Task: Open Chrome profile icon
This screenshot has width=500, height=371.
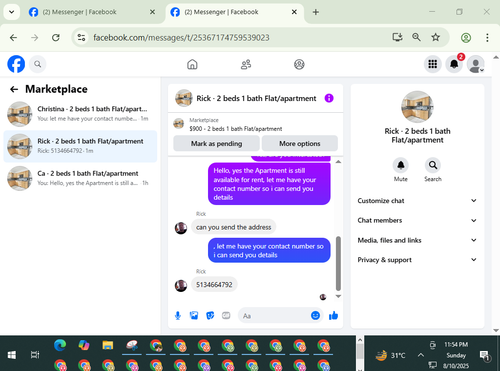Action: pyautogui.click(x=466, y=38)
